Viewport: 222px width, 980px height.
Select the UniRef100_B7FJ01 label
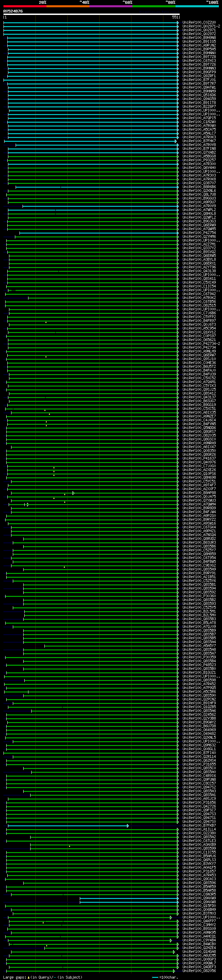pyautogui.click(x=199, y=80)
